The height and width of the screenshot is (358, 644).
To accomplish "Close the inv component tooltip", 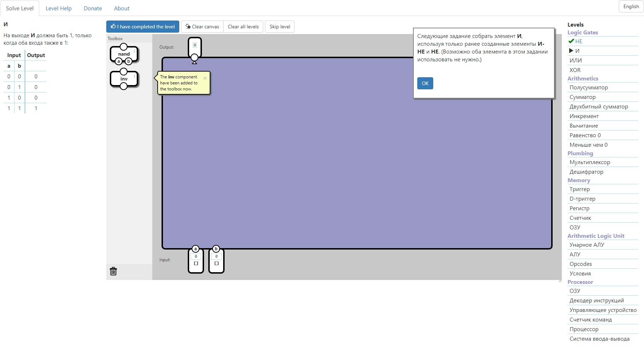I will coord(205,78).
